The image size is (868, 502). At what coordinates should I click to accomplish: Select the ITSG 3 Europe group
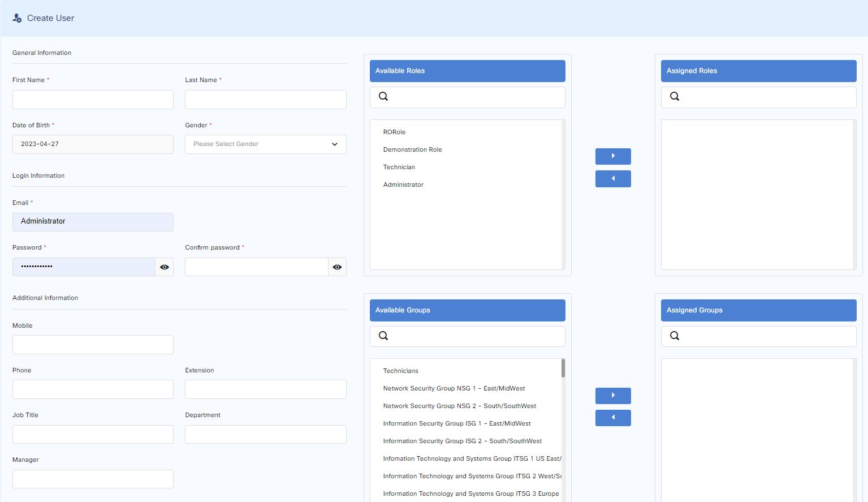point(471,494)
